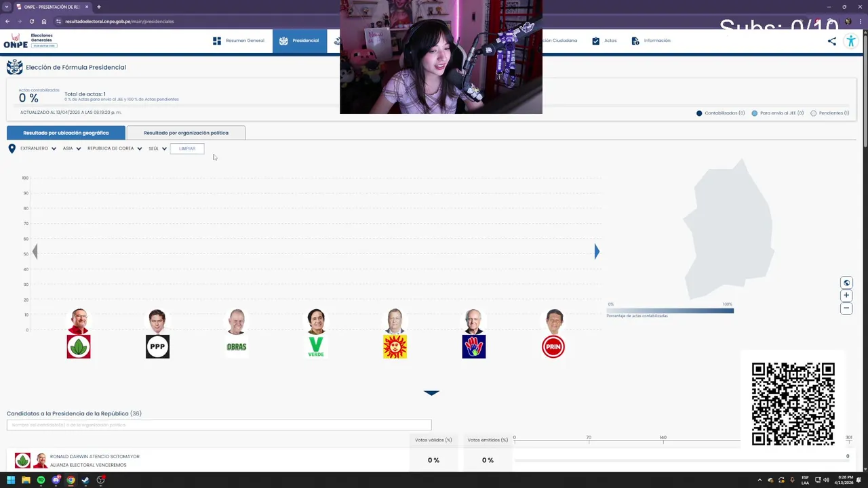
Task: Open the Actas menu item
Action: (604, 41)
